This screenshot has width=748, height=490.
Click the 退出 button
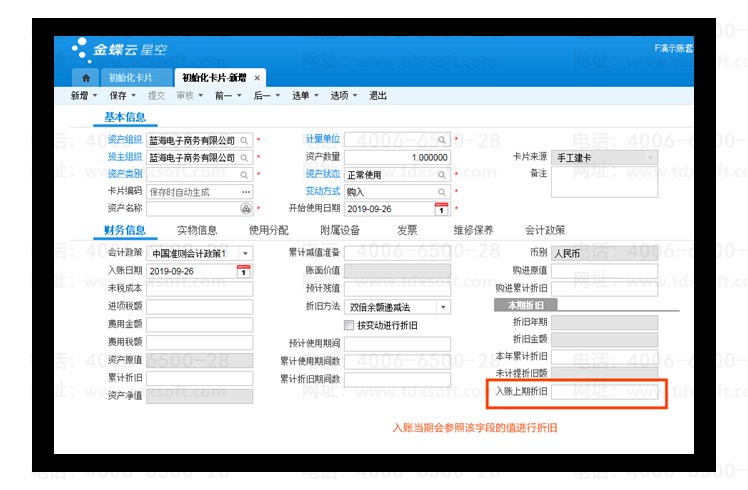click(378, 96)
